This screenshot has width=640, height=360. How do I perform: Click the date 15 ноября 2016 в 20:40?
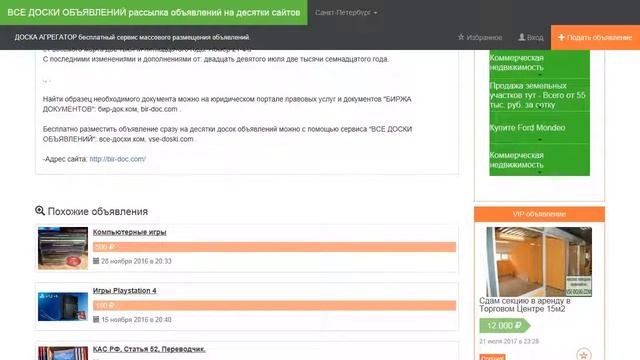click(x=136, y=320)
